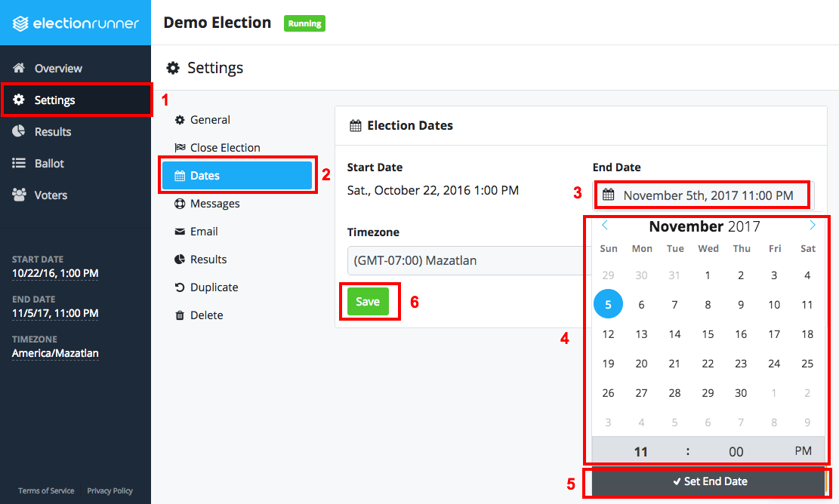The image size is (839, 504).
Task: Open the Privacy Policy link
Action: pos(110,490)
